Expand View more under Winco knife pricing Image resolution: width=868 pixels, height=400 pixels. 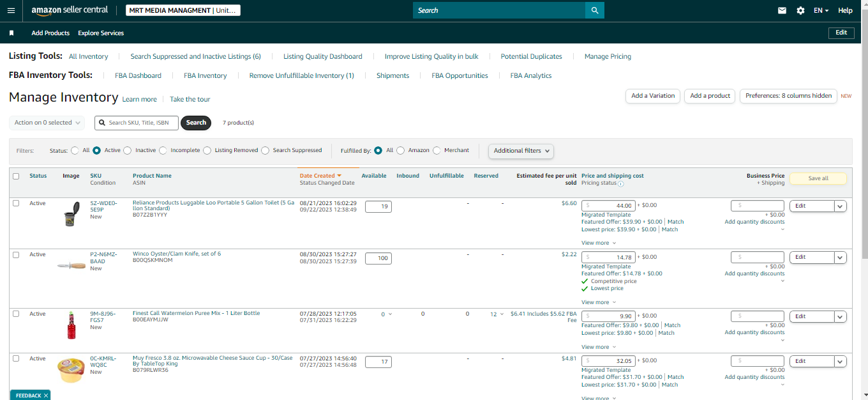[599, 302]
